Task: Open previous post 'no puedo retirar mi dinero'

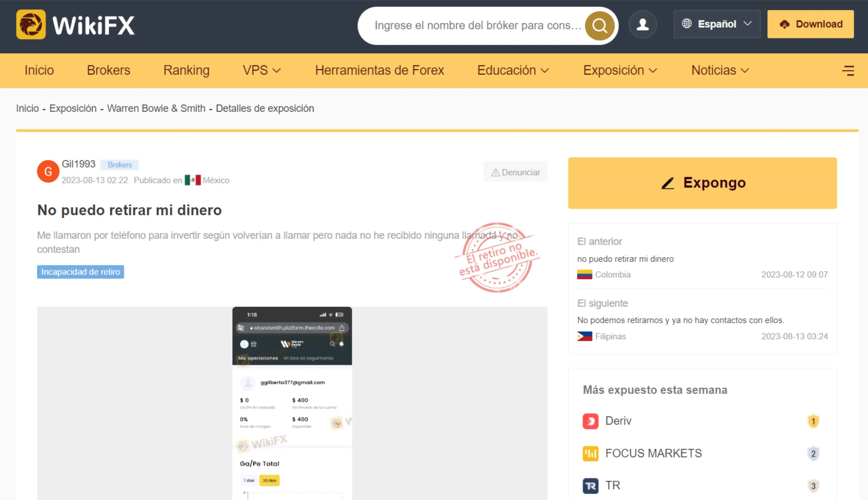Action: [625, 259]
